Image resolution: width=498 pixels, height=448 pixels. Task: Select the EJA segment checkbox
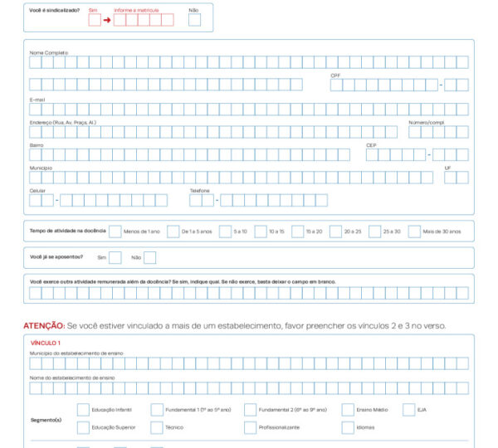[x=408, y=409]
